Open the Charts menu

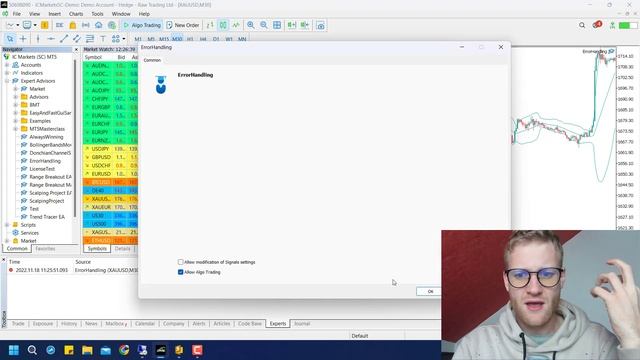[76, 14]
